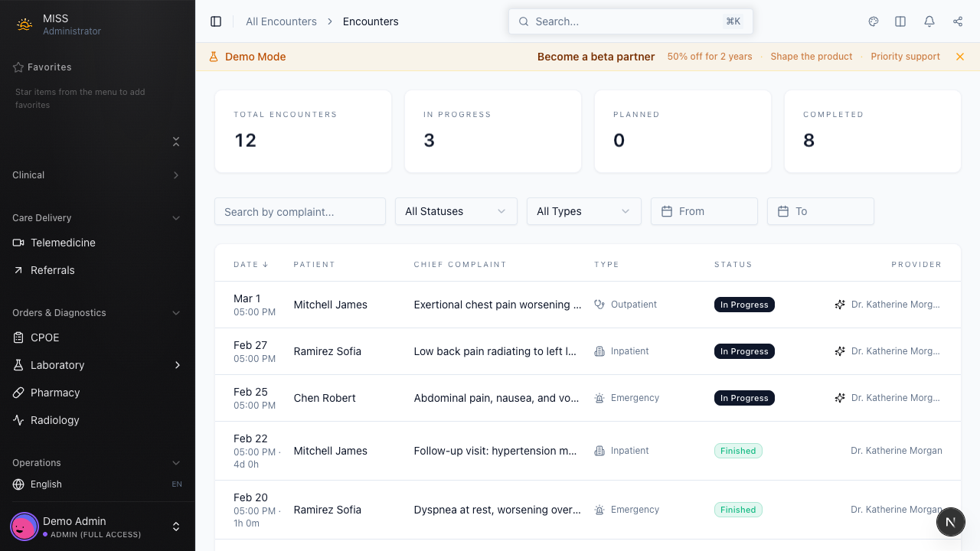The image size is (980, 551).
Task: Open the All Statuses dropdown
Action: coord(456,210)
